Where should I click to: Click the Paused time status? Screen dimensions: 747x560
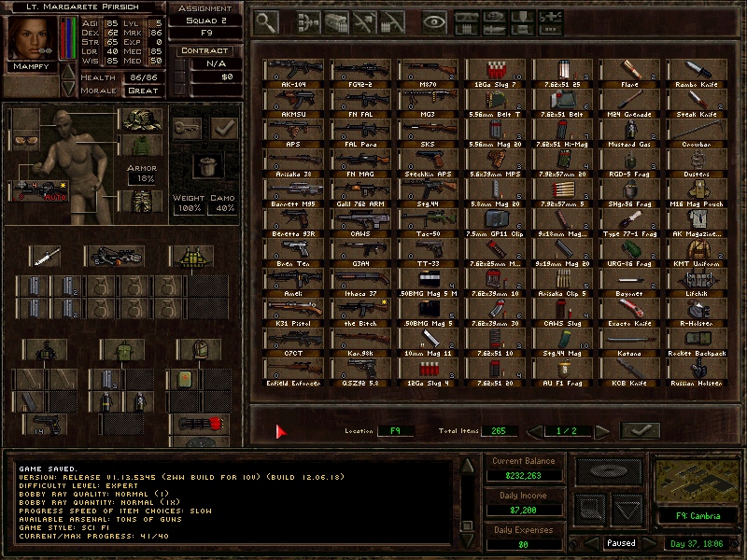coord(621,543)
